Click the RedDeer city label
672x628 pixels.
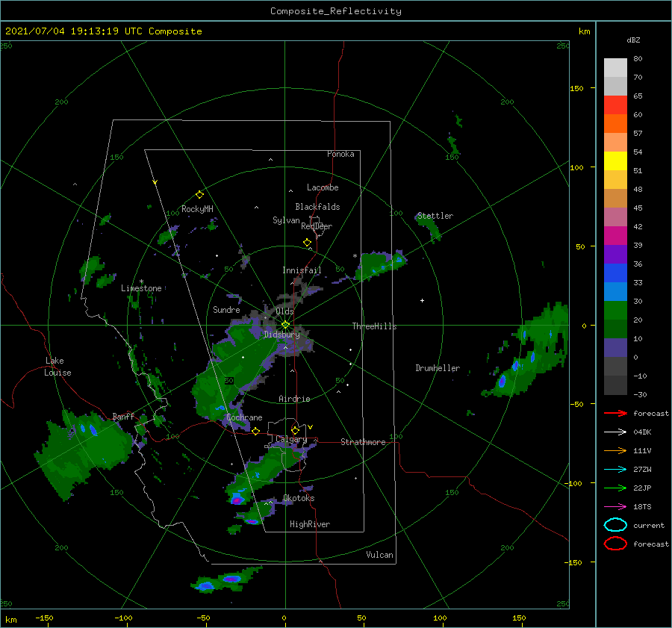[x=317, y=226]
